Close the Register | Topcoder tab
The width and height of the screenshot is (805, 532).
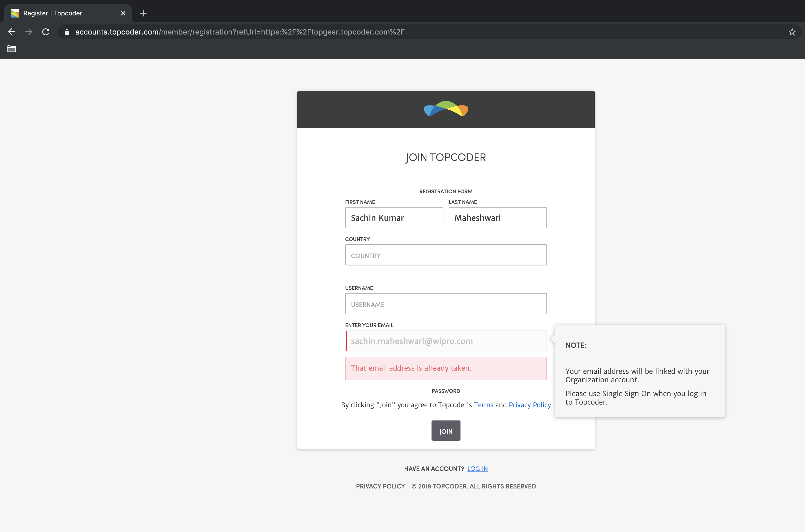[x=123, y=13]
